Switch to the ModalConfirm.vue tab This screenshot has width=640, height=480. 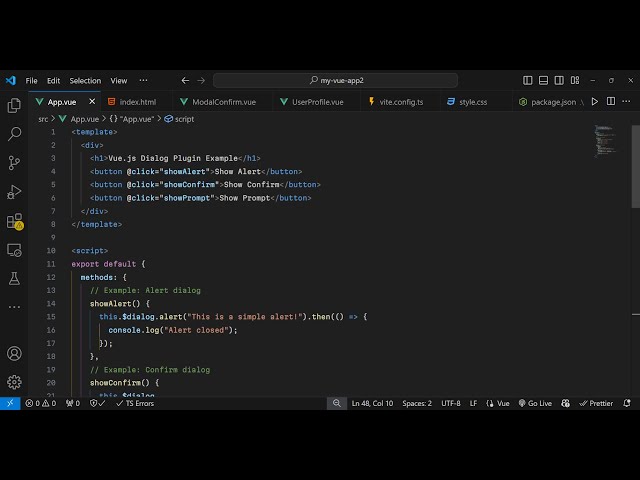coord(218,101)
